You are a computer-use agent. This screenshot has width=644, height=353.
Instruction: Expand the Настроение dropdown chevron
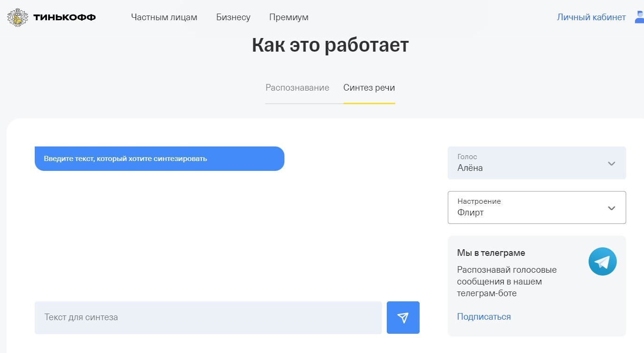pyautogui.click(x=611, y=208)
